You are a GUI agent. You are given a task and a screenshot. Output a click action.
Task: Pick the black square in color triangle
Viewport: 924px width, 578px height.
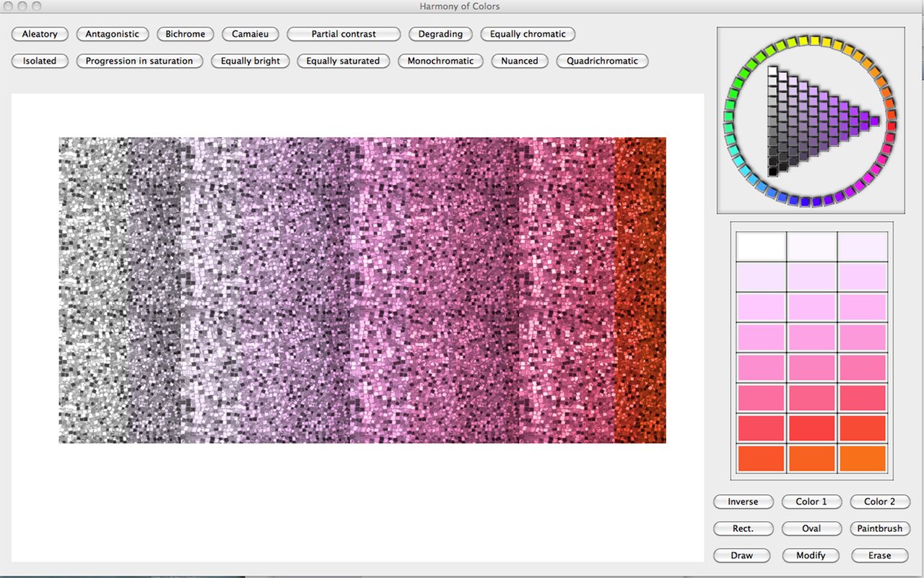[x=772, y=171]
